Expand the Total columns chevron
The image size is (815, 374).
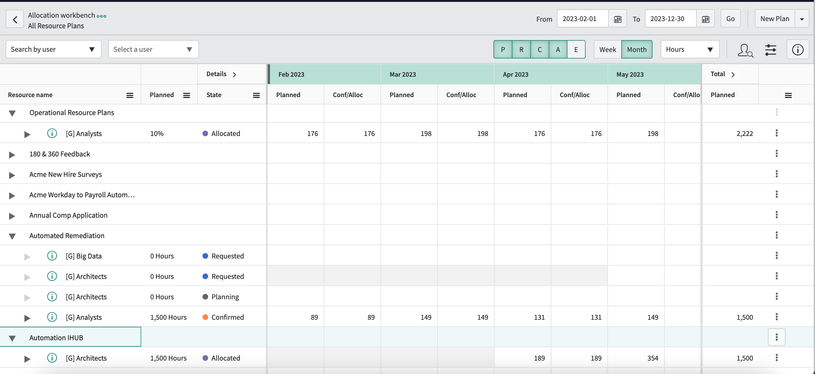point(733,74)
